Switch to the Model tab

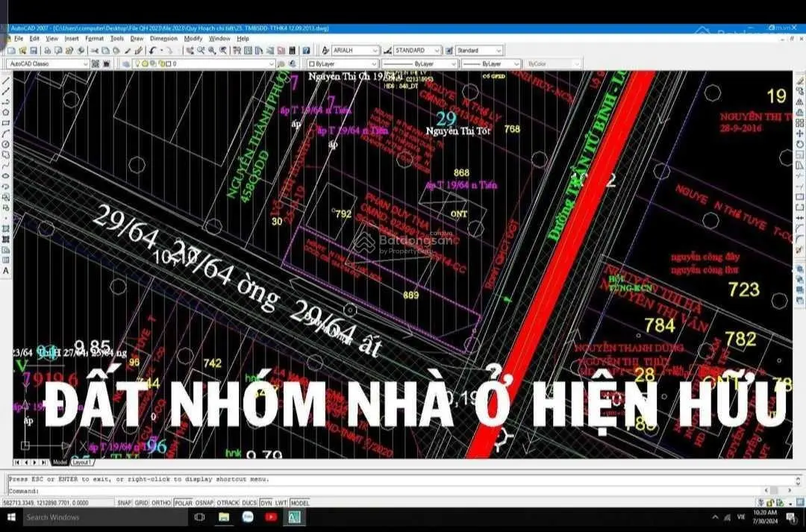coord(60,462)
